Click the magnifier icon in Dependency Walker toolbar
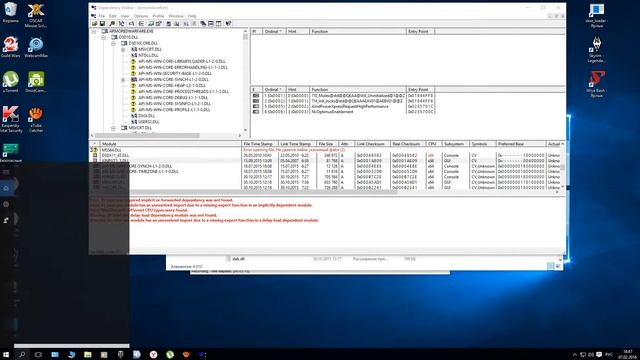640x360 pixels. (x=112, y=24)
